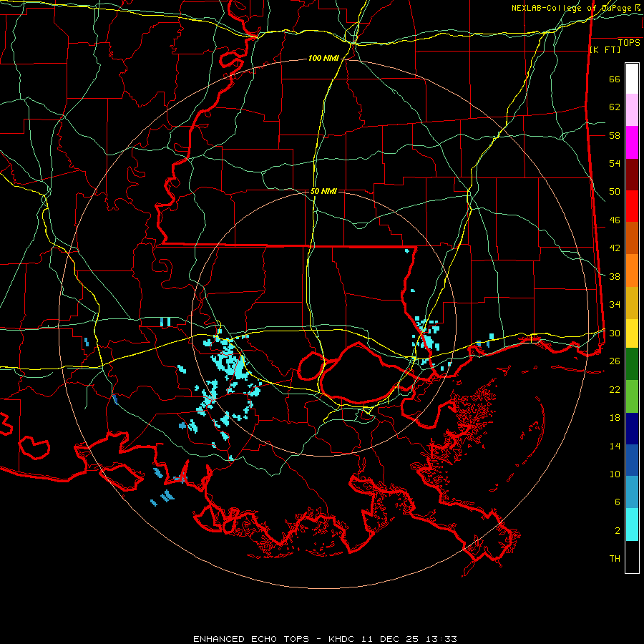
Task: Click the white swatch in the tops legend
Action: tap(632, 79)
